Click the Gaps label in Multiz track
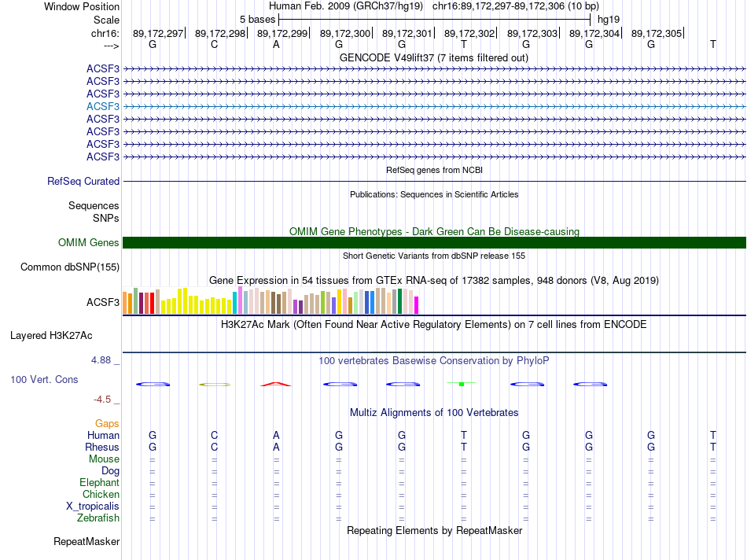747x560 pixels. tap(107, 423)
